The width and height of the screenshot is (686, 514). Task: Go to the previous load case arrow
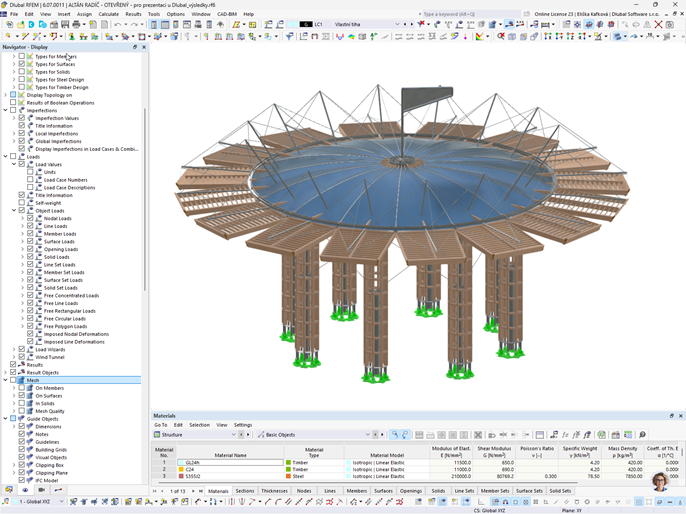405,24
